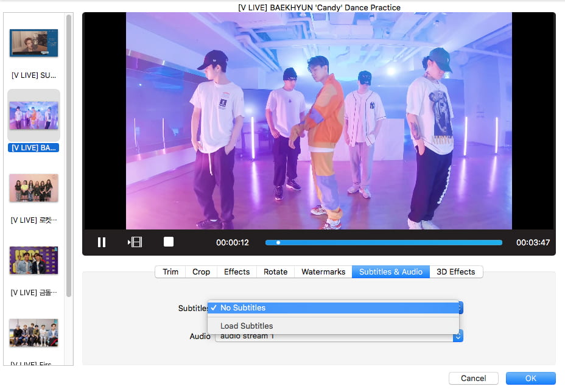Click the white playhead knob on progress bar

pos(278,242)
